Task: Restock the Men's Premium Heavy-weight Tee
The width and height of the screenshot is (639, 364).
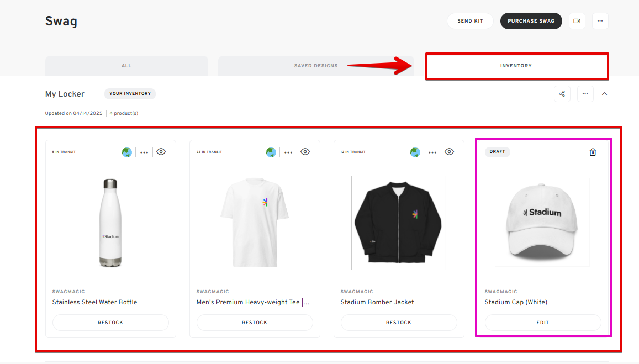Action: click(255, 323)
